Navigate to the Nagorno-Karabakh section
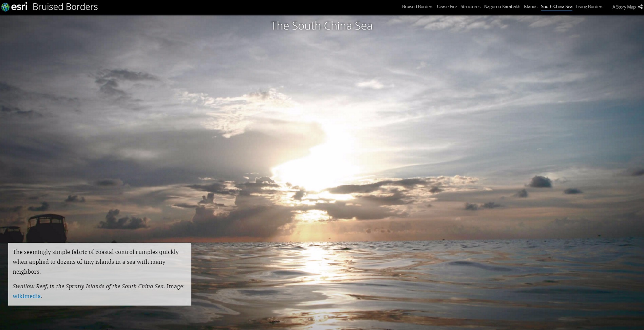 [502, 7]
